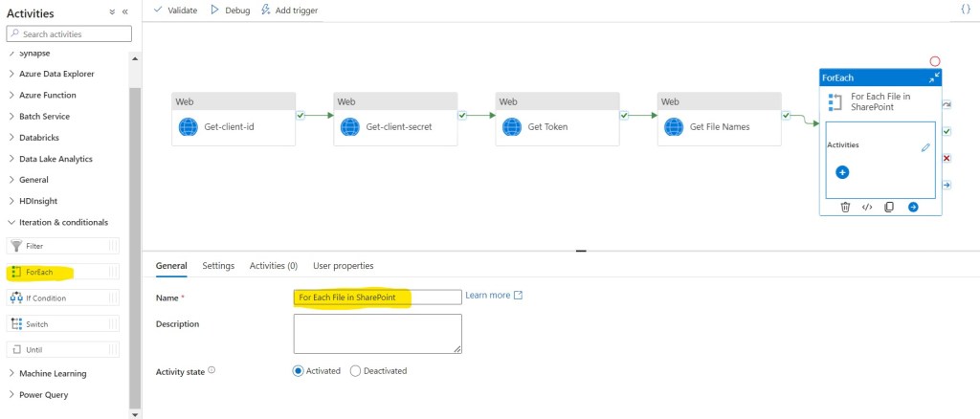Open the code view icon on ForEach

867,207
